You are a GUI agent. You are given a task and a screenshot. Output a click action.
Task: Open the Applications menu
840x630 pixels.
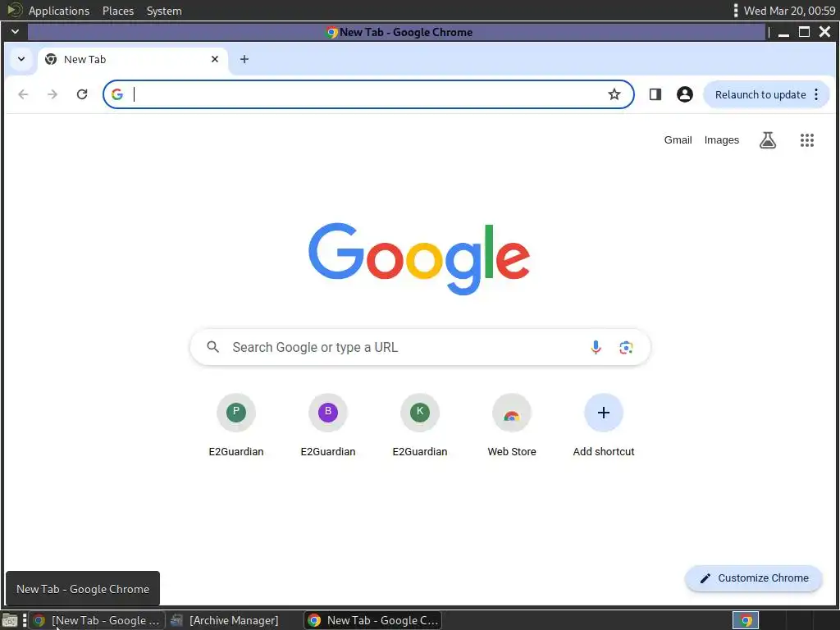point(59,11)
